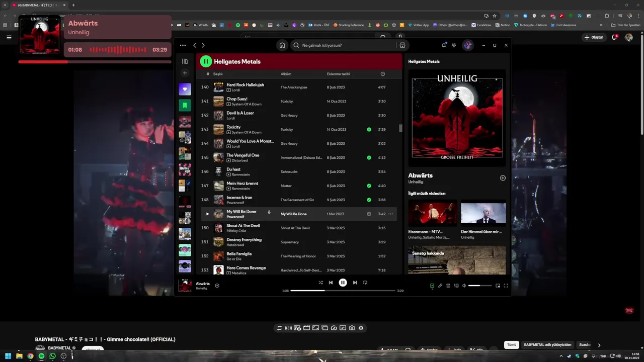644x362 pixels.
Task: Open Powerwolf artist under Incense & Iron
Action: 235,203
